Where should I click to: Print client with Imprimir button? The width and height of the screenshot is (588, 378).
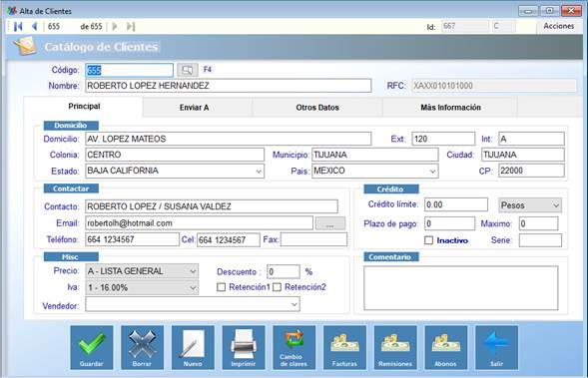(x=244, y=347)
